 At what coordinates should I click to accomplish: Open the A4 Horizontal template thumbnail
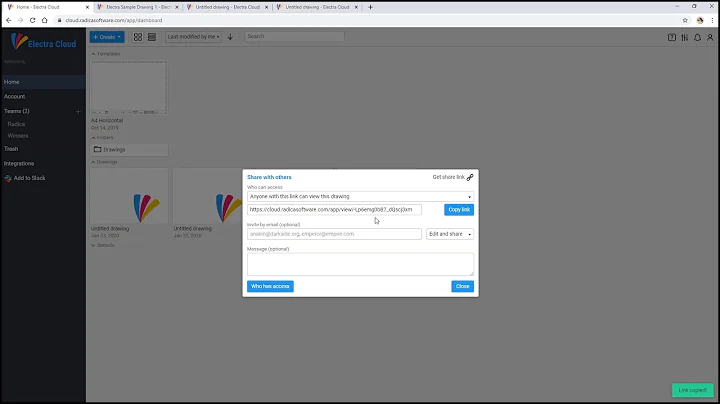pos(129,88)
